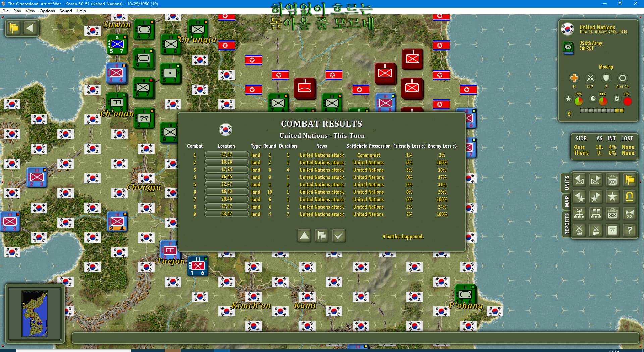Click the flag button in Combat Results
644x352 pixels.
(x=322, y=236)
